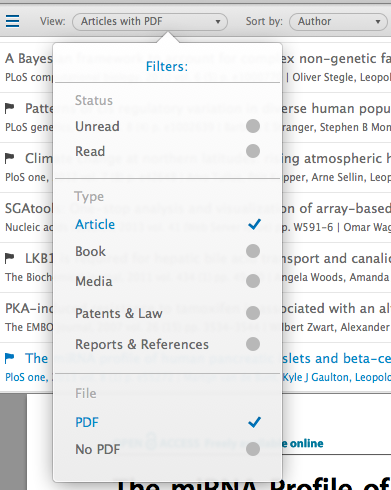391x490 pixels.
Task: Click flag icon beside Patterns article
Action: [x=10, y=108]
